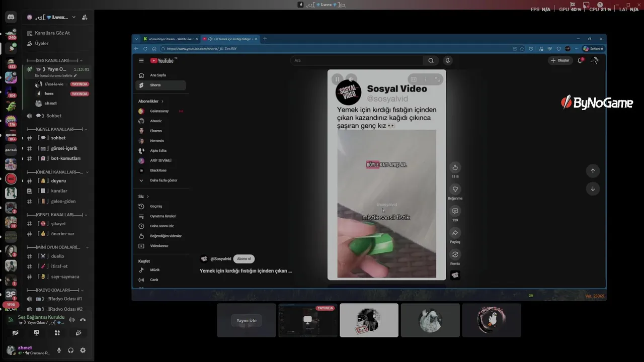Toggle microphone mute
The height and width of the screenshot is (362, 644).
click(59, 350)
